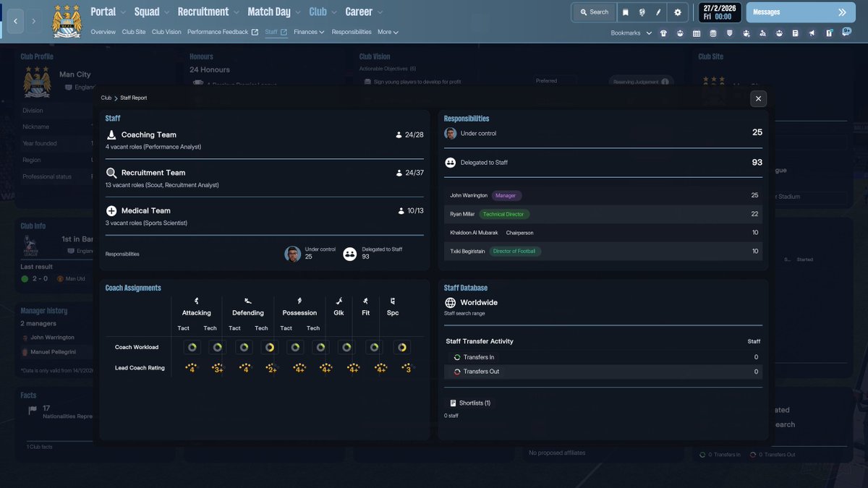This screenshot has width=868, height=488.
Task: Open the Coaching Team row
Action: click(264, 140)
